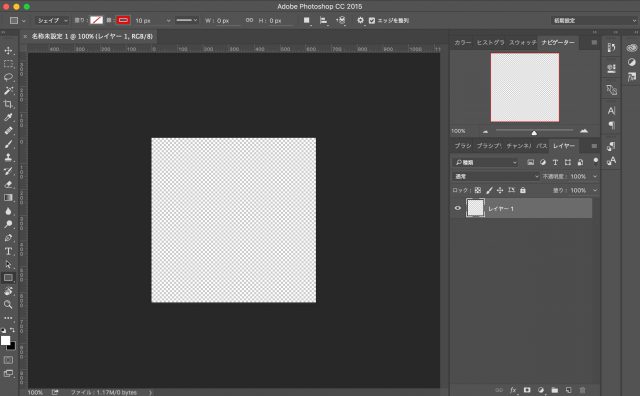Screen dimensions: 640x396
Task: Open the stroke line type dropdown
Action: click(187, 20)
